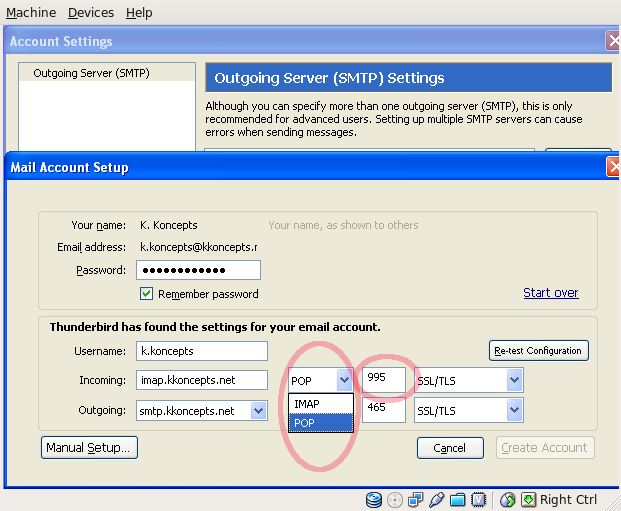This screenshot has width=621, height=511.
Task: Close the Account Settings window
Action: pyautogui.click(x=613, y=41)
